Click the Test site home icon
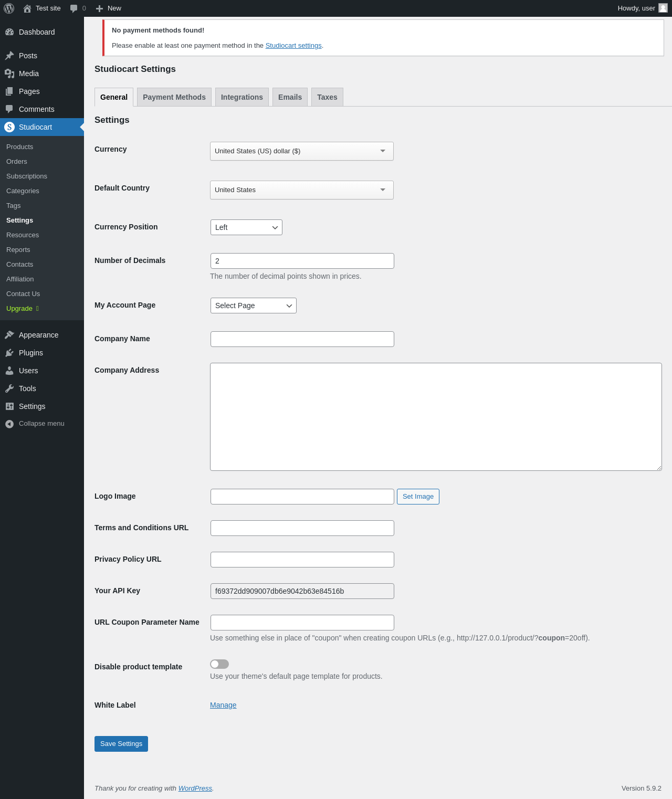The image size is (672, 799). coord(27,8)
